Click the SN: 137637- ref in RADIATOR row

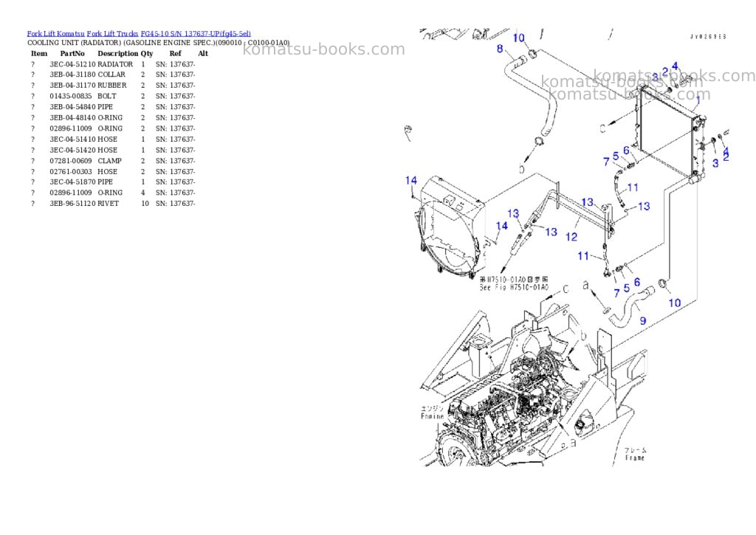click(x=175, y=64)
